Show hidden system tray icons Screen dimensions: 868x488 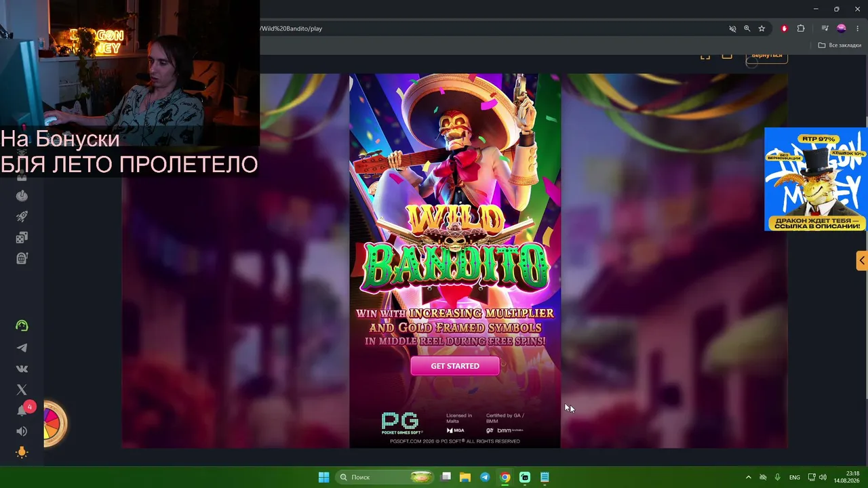(x=749, y=477)
